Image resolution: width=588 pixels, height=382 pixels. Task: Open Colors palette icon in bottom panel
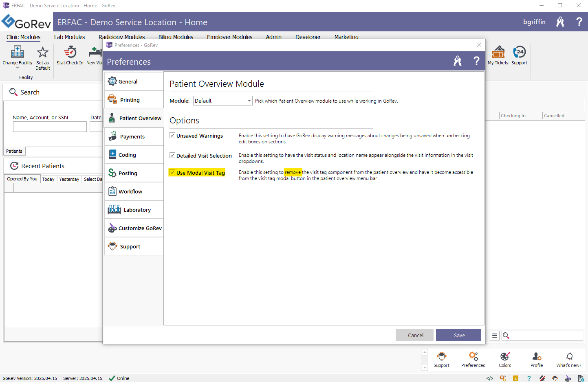pyautogui.click(x=505, y=356)
